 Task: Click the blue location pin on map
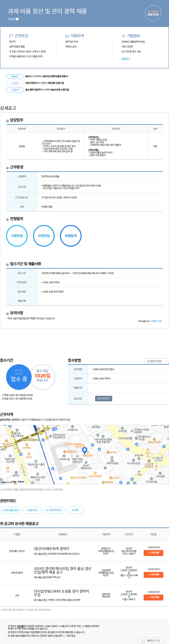[84, 451]
